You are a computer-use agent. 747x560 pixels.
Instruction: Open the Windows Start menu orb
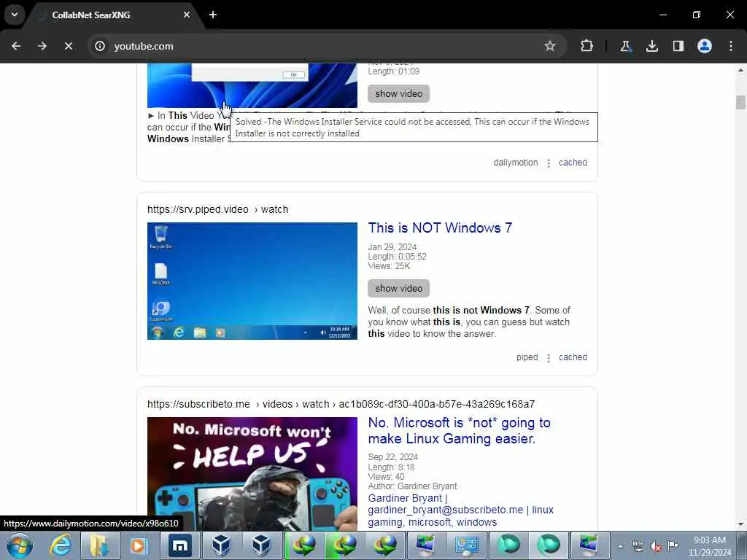(x=20, y=545)
